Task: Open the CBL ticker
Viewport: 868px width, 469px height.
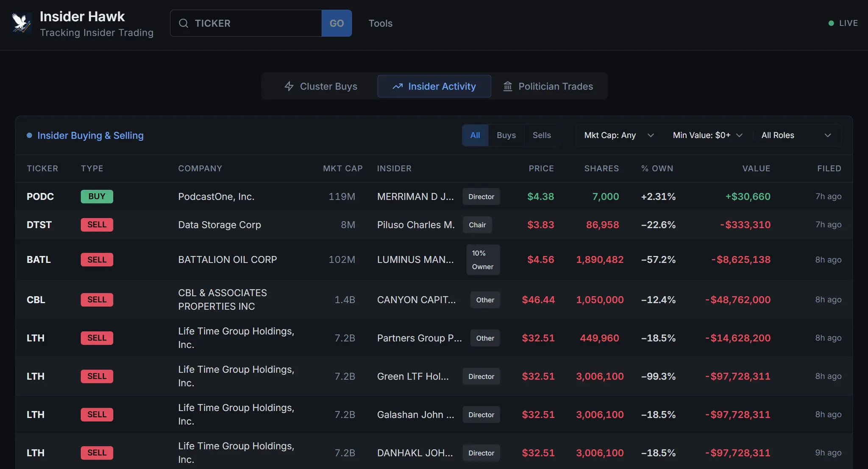Action: point(36,300)
